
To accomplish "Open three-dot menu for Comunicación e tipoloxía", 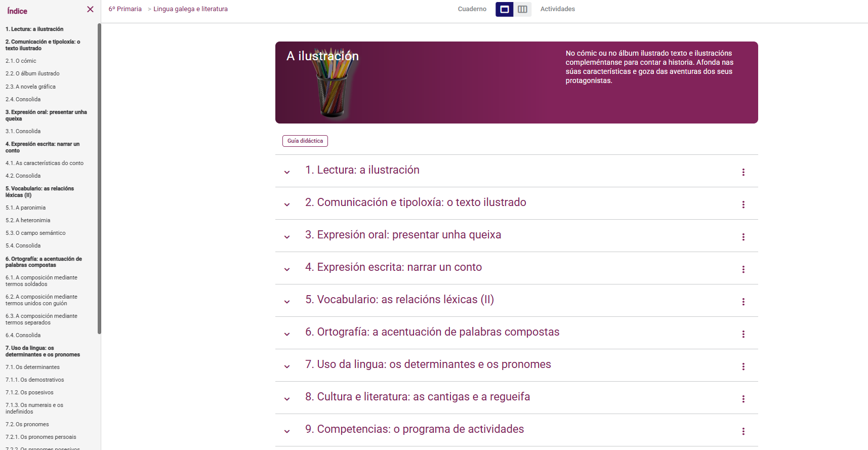I will (x=743, y=204).
